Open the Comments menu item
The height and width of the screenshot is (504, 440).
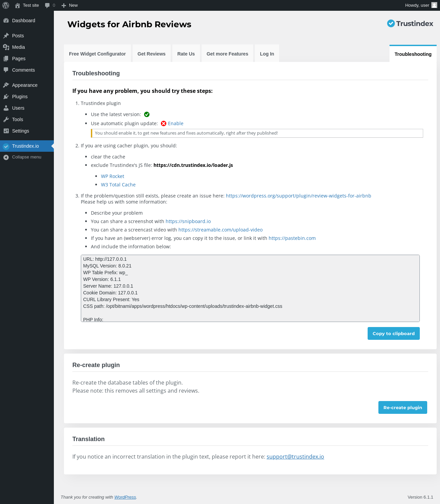(27, 70)
